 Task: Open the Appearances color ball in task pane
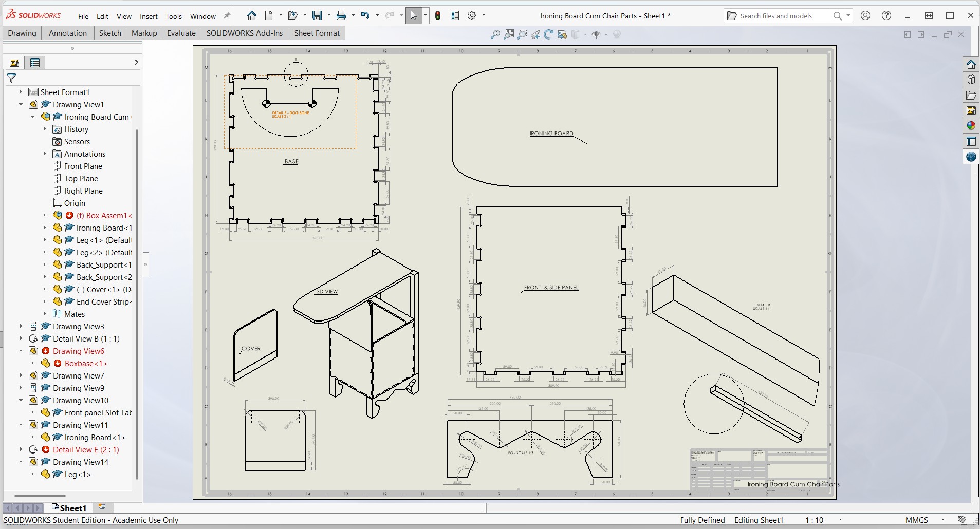[971, 126]
